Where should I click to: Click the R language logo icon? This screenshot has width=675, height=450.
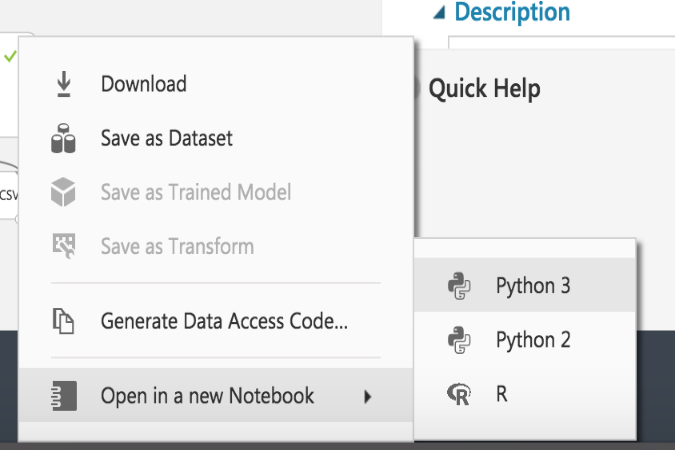point(460,394)
